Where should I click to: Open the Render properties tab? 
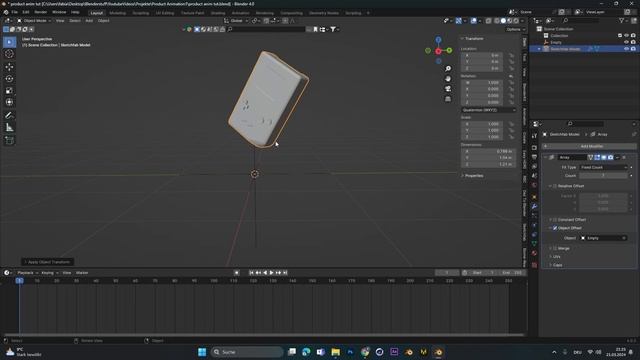[x=534, y=147]
